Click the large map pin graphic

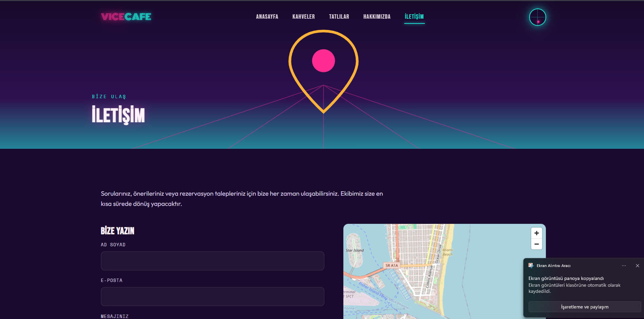pyautogui.click(x=323, y=71)
